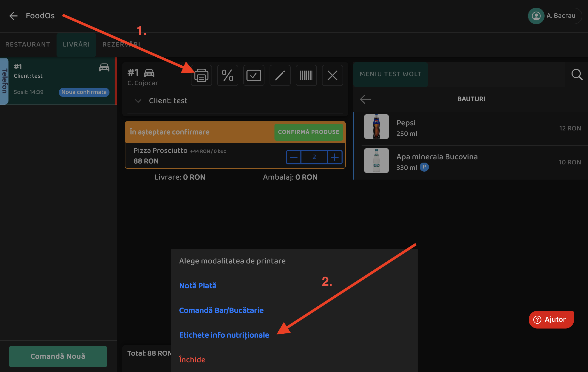Go back using FoodOs header arrow

coord(13,16)
